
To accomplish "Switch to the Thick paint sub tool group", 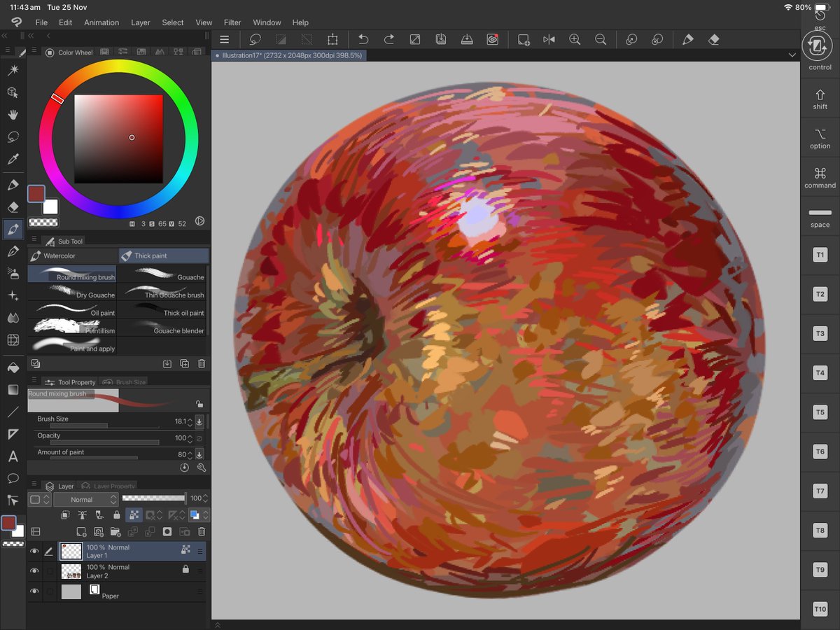I will coord(164,255).
